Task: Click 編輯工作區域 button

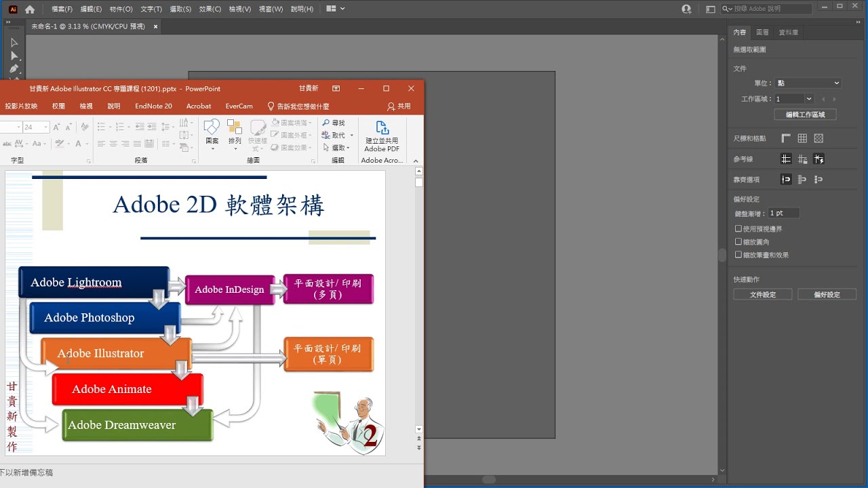Action: pyautogui.click(x=805, y=115)
